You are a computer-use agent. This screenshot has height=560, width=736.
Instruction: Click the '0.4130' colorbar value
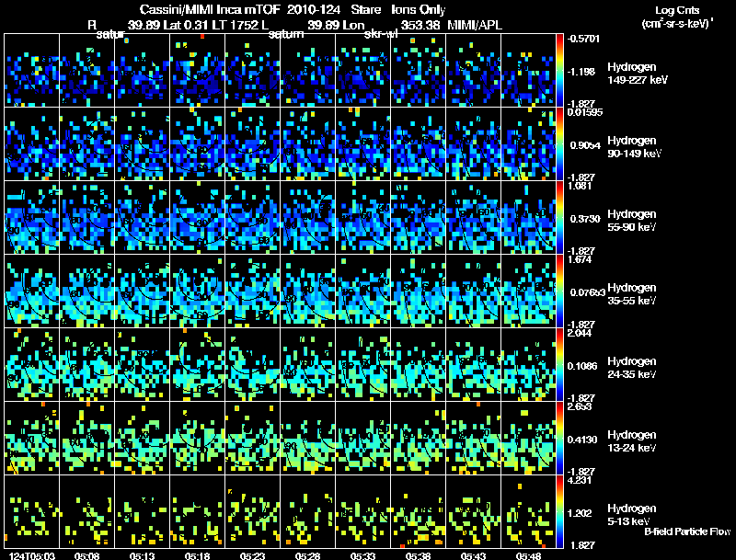582,440
